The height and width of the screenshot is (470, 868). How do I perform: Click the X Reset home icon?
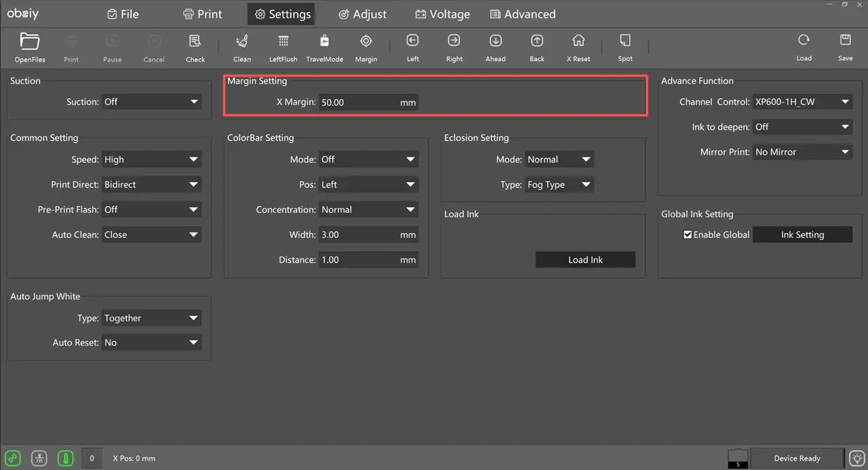coord(578,41)
